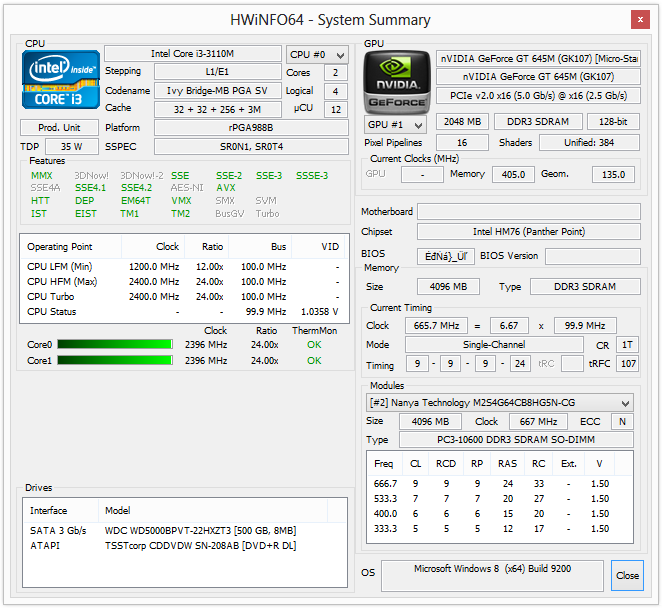This screenshot has height=608, width=662.
Task: Expand the Nanya Technology memory module dropdown
Action: [x=499, y=403]
